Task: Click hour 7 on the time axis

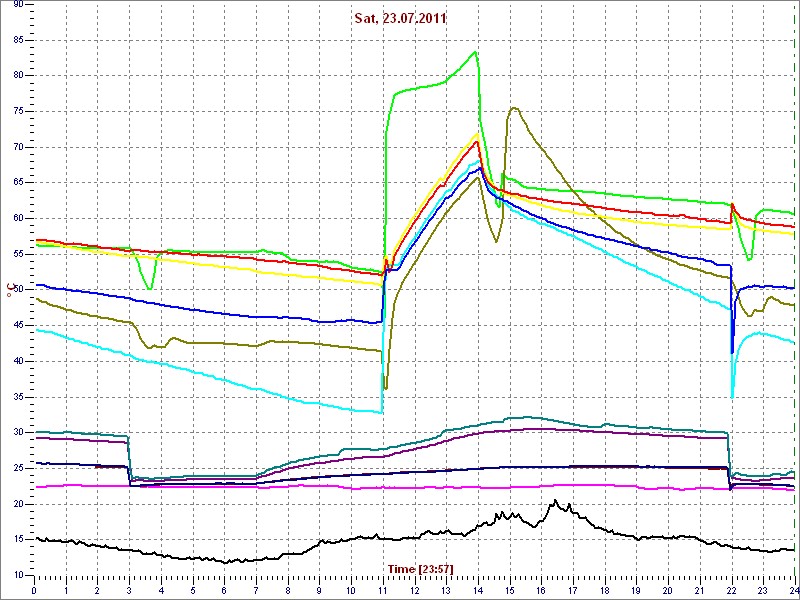Action: tap(256, 590)
